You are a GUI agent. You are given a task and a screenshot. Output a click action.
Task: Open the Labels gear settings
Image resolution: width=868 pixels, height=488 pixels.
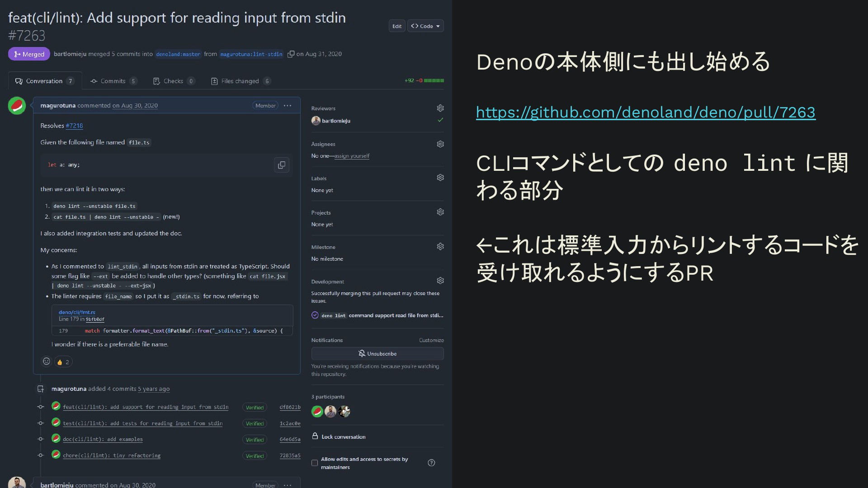pyautogui.click(x=440, y=178)
